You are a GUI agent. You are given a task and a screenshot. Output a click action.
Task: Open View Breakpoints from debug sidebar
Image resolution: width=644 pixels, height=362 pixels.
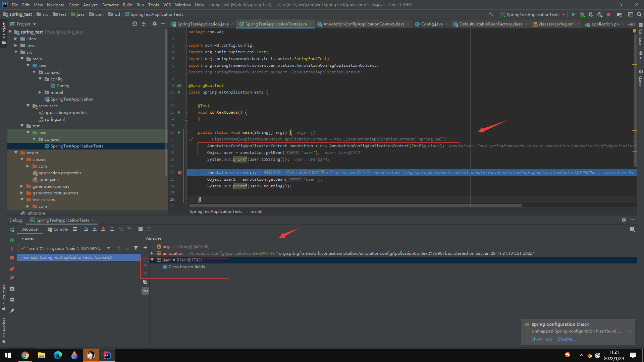tap(12, 269)
